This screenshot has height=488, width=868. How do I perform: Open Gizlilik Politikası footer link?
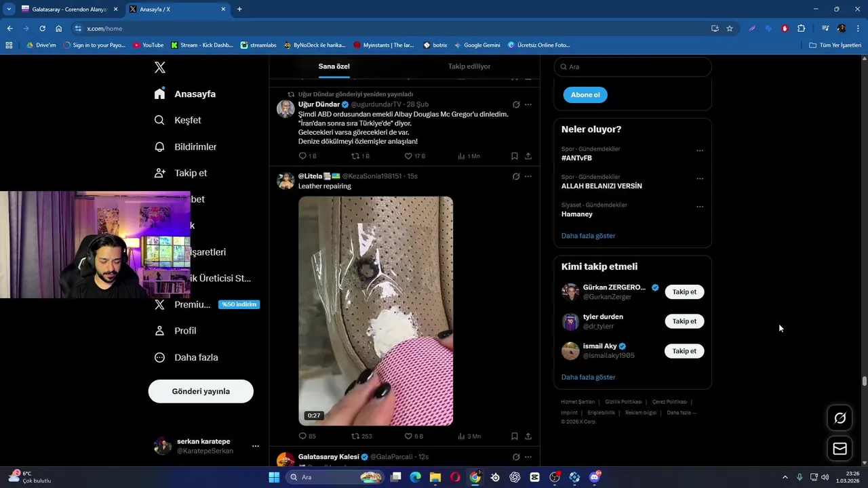pyautogui.click(x=623, y=402)
